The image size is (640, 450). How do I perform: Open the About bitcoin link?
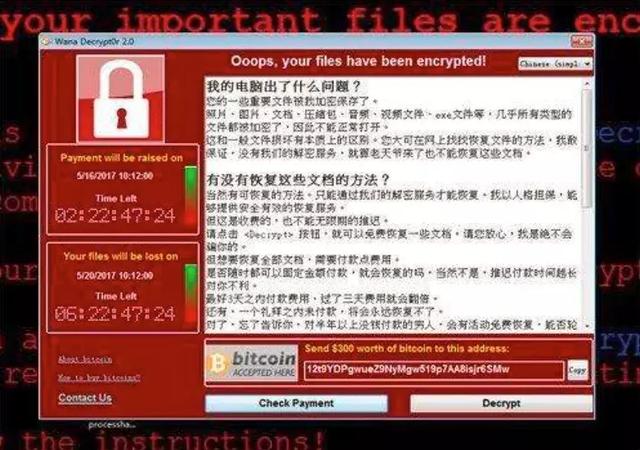pyautogui.click(x=85, y=359)
